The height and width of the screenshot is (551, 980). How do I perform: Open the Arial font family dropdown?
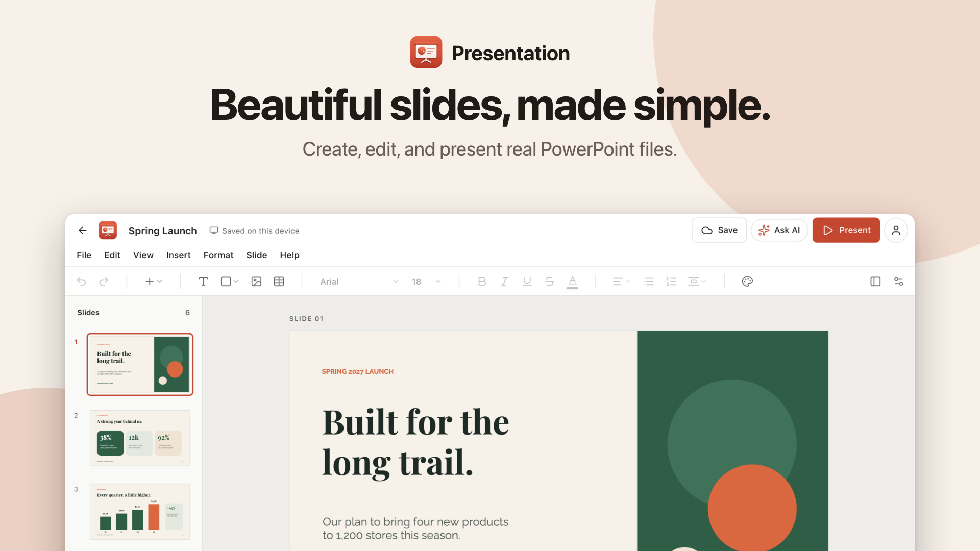click(x=358, y=281)
